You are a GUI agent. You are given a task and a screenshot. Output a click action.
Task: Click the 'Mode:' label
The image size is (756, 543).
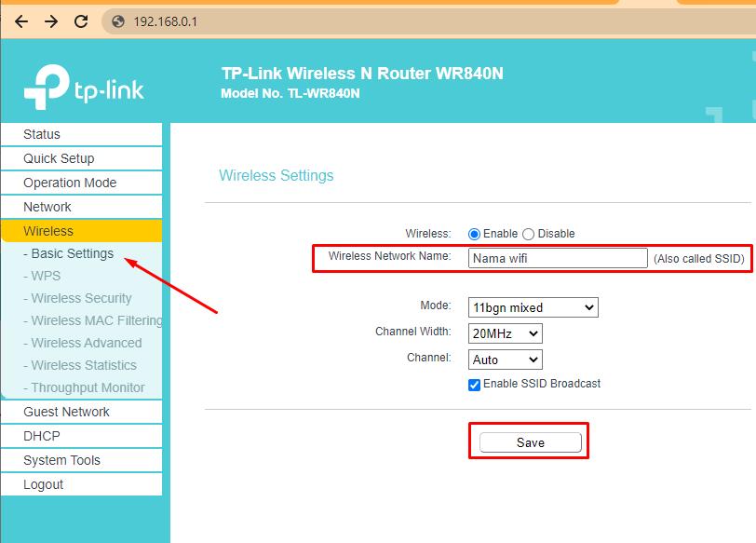click(x=436, y=305)
